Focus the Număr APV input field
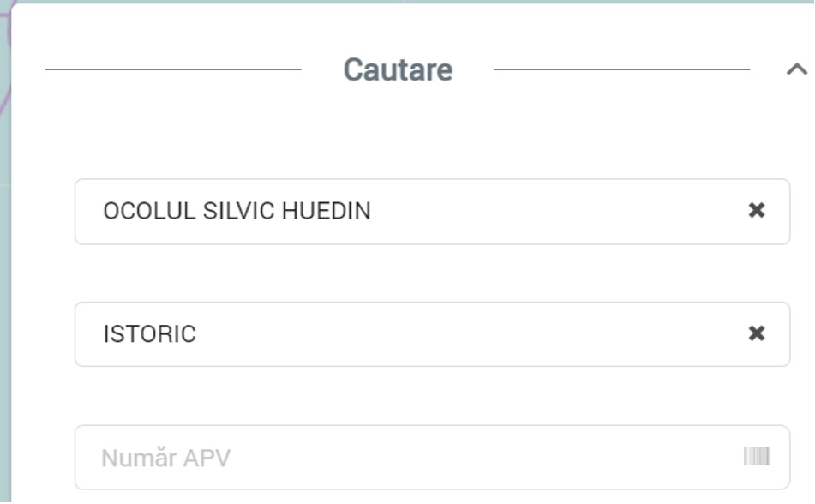The image size is (815, 504). pos(433,457)
